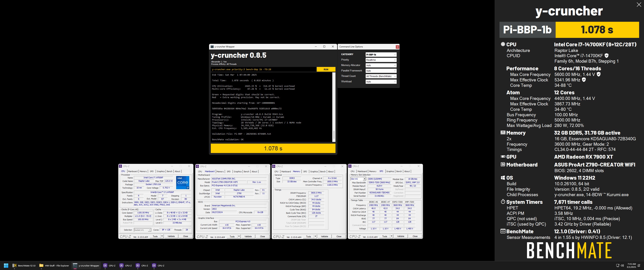Image resolution: width=644 pixels, height=270 pixels.
Task: Open the Thread Count dropdown
Action: [x=381, y=76]
